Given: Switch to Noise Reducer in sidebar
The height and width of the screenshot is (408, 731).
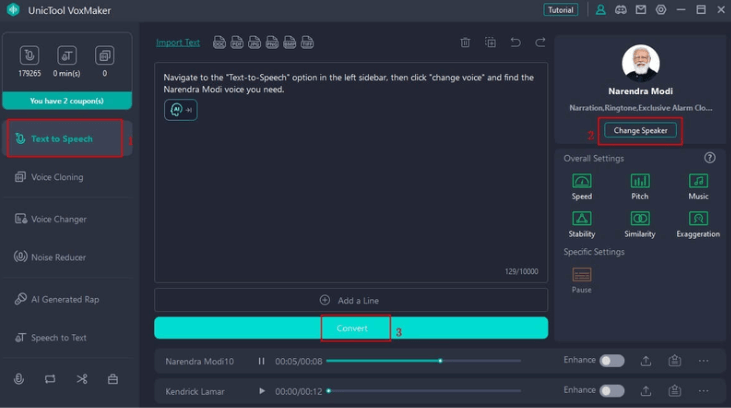Looking at the screenshot, I should pos(58,257).
